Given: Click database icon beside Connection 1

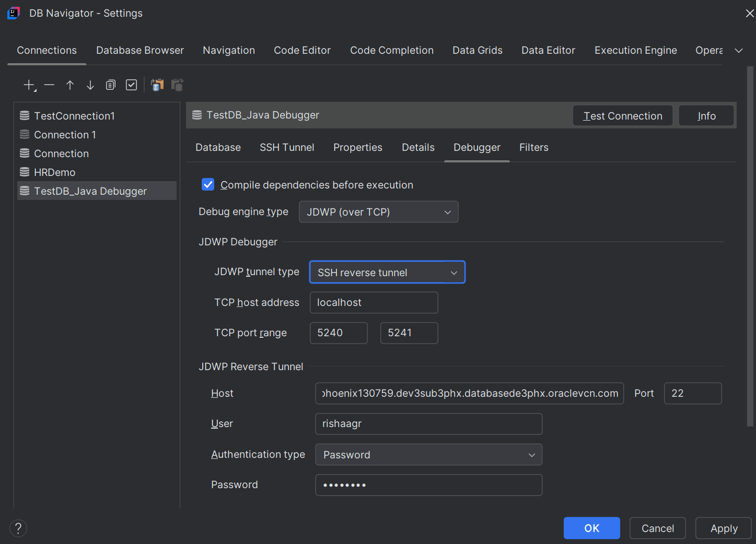Looking at the screenshot, I should tap(25, 135).
